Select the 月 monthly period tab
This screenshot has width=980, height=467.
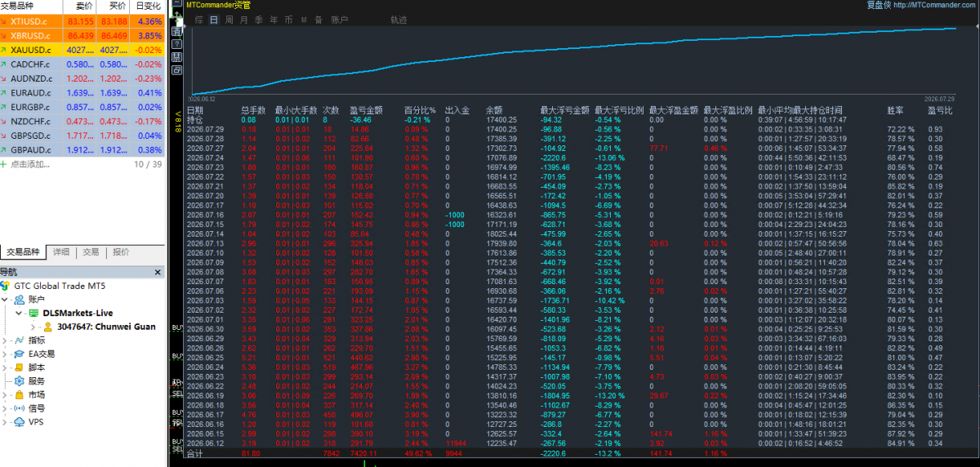[243, 20]
